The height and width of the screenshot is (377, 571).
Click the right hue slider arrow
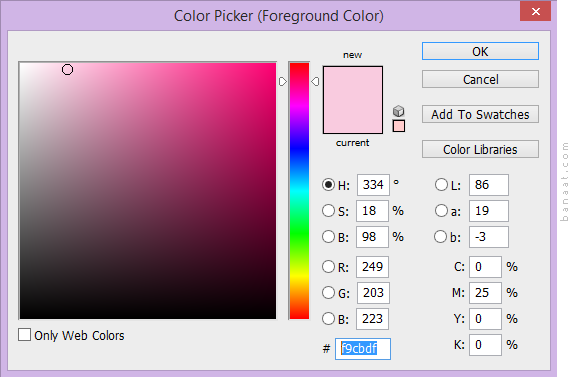coord(315,82)
